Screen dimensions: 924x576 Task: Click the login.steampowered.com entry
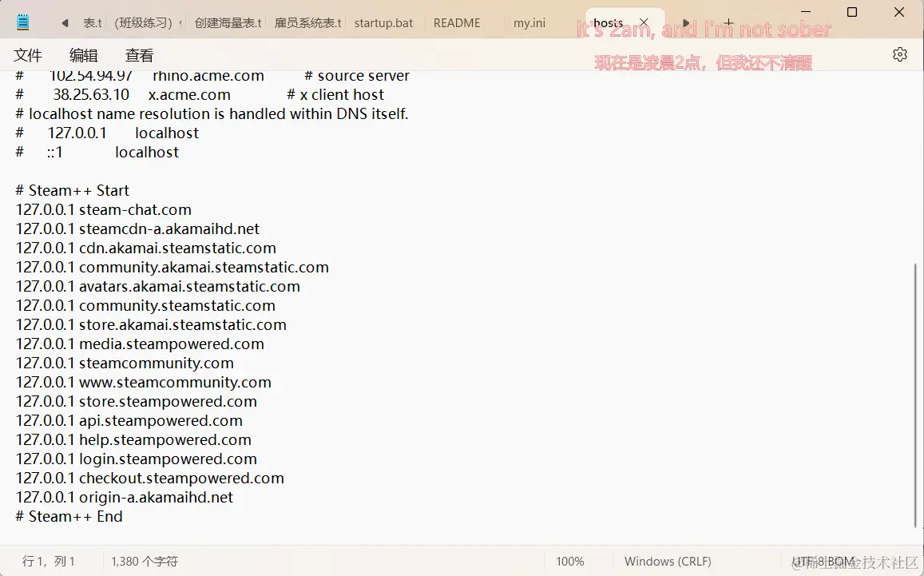click(136, 459)
